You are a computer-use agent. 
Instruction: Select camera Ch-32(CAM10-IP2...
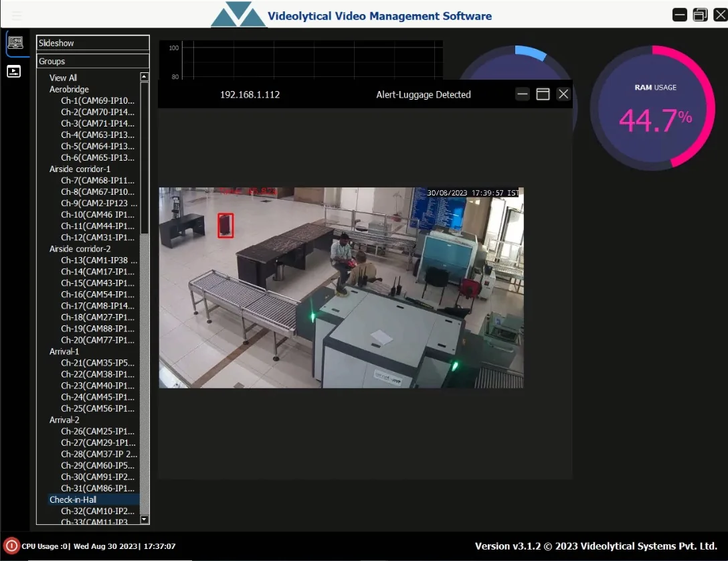pyautogui.click(x=98, y=511)
